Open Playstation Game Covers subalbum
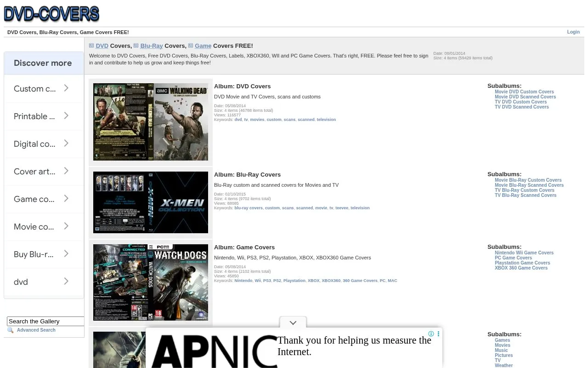 click(522, 263)
